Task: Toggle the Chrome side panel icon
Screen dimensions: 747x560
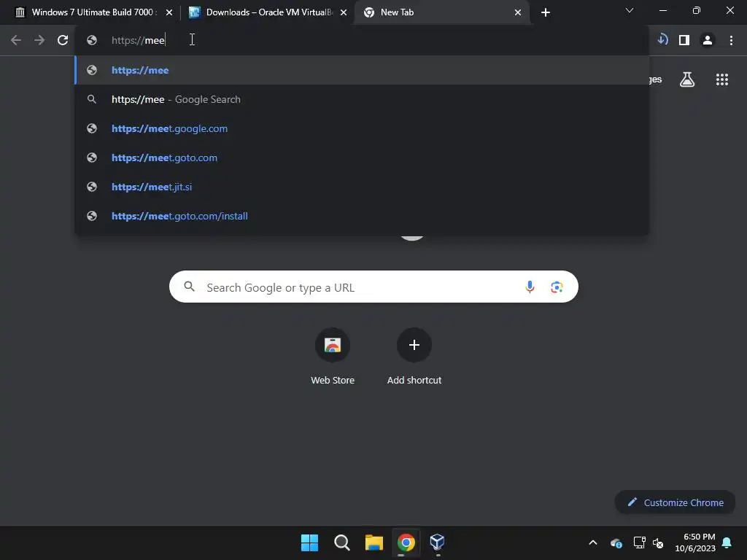Action: 684,41
